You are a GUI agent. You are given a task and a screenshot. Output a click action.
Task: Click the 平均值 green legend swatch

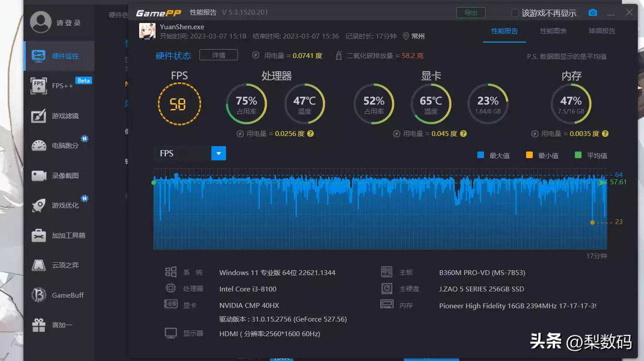coord(578,155)
